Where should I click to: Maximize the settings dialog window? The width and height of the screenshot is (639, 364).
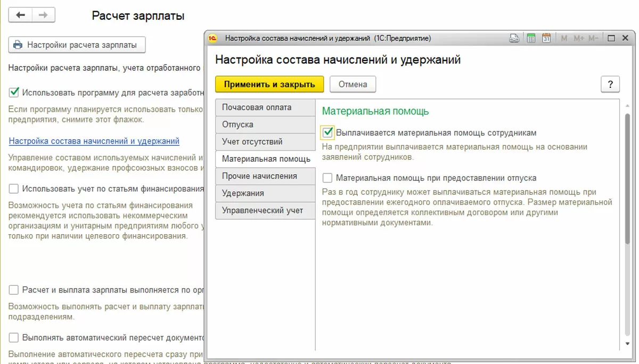(x=611, y=38)
